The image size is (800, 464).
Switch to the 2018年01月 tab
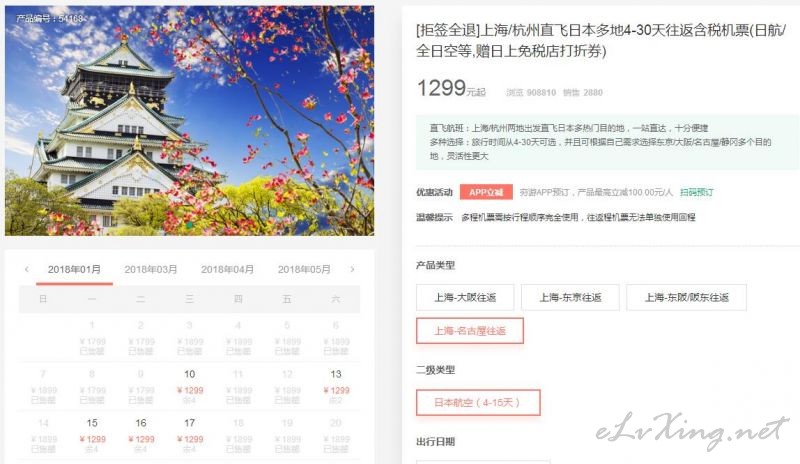coord(74,270)
